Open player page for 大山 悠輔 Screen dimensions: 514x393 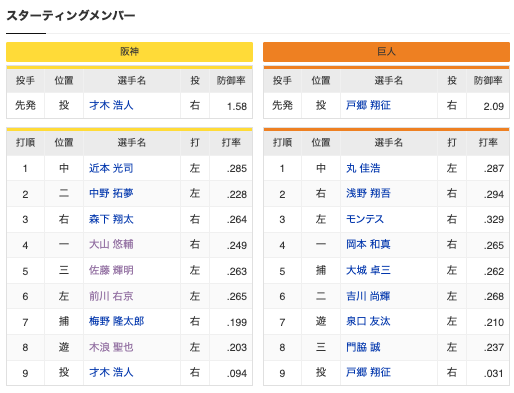point(111,244)
